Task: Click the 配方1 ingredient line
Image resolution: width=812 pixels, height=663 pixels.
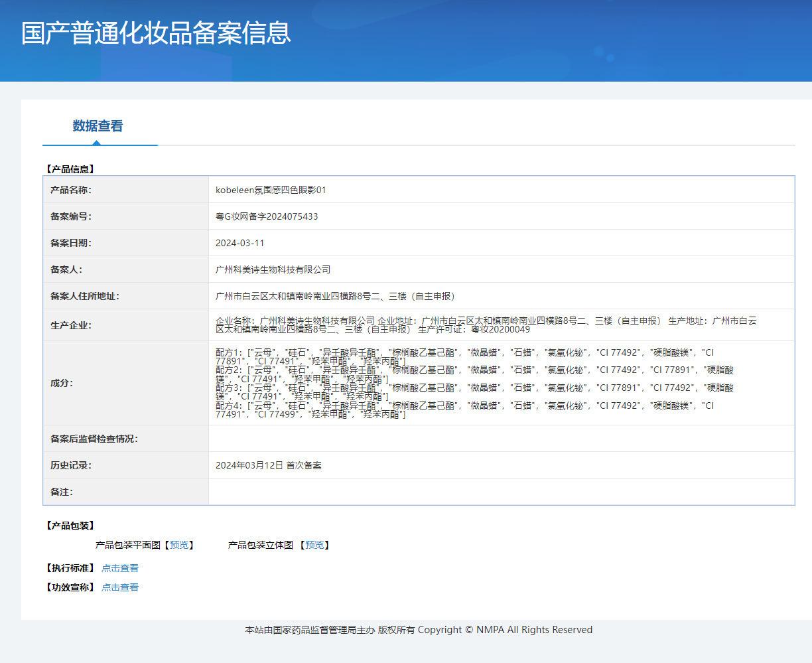Action: pyautogui.click(x=464, y=356)
